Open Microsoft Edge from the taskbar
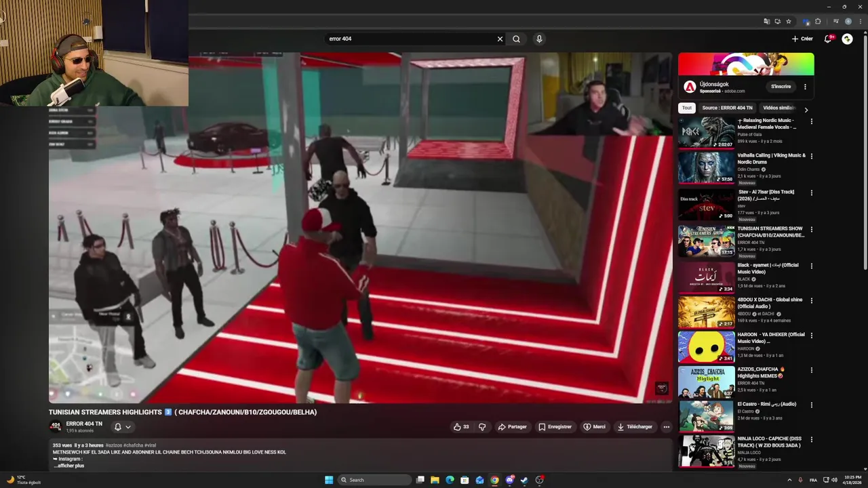This screenshot has width=868, height=488. (x=450, y=480)
